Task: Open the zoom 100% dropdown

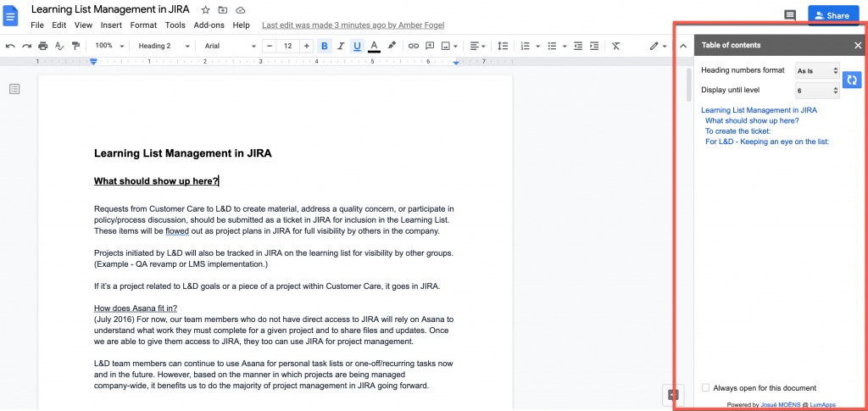Action: [x=108, y=46]
